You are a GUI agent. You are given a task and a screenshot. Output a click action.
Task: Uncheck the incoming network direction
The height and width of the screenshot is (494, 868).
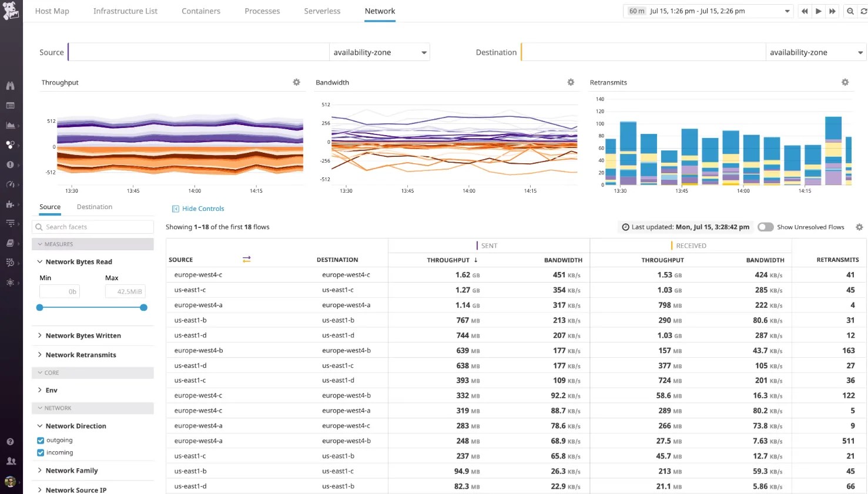click(39, 452)
